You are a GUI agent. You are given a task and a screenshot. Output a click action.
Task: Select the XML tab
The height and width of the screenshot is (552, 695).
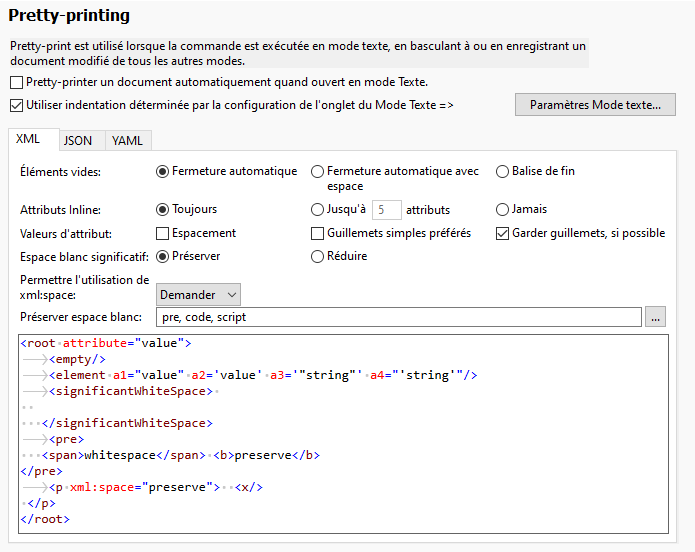(29, 140)
